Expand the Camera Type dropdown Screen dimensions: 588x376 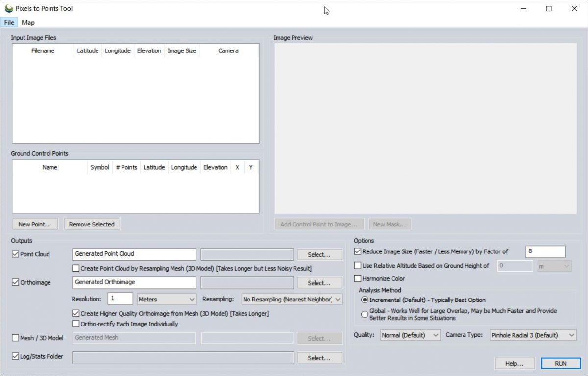[x=533, y=335]
